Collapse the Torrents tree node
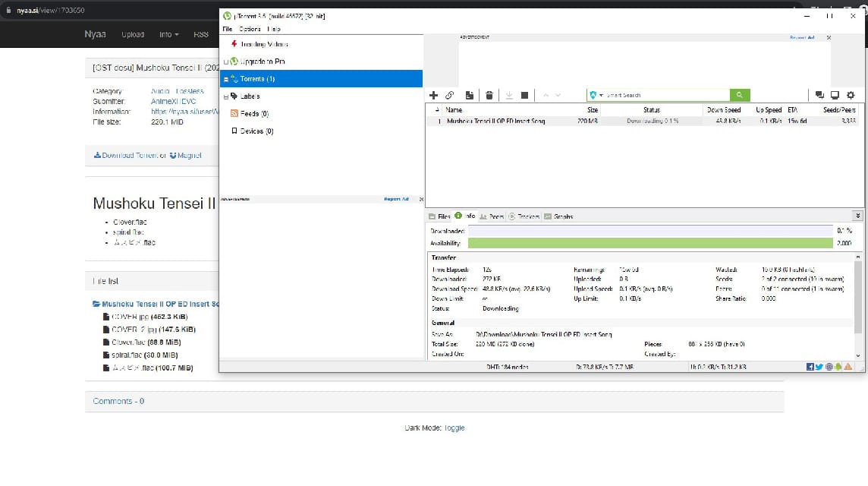This screenshot has height=486, width=868. coord(226,79)
